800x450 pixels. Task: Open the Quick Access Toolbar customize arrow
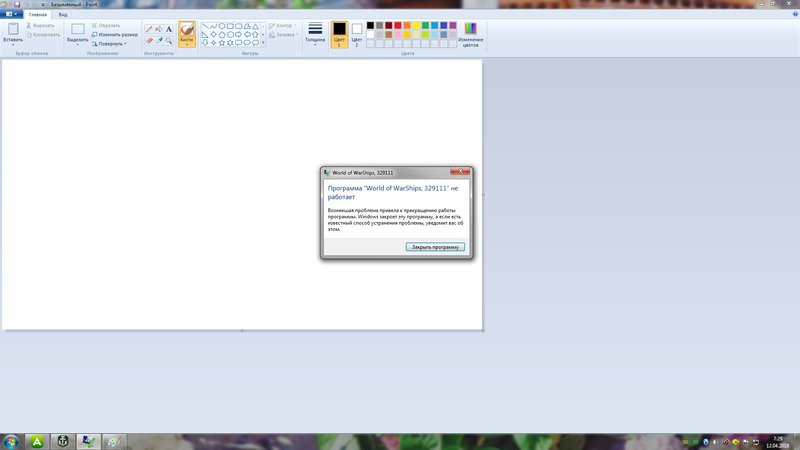click(43, 4)
